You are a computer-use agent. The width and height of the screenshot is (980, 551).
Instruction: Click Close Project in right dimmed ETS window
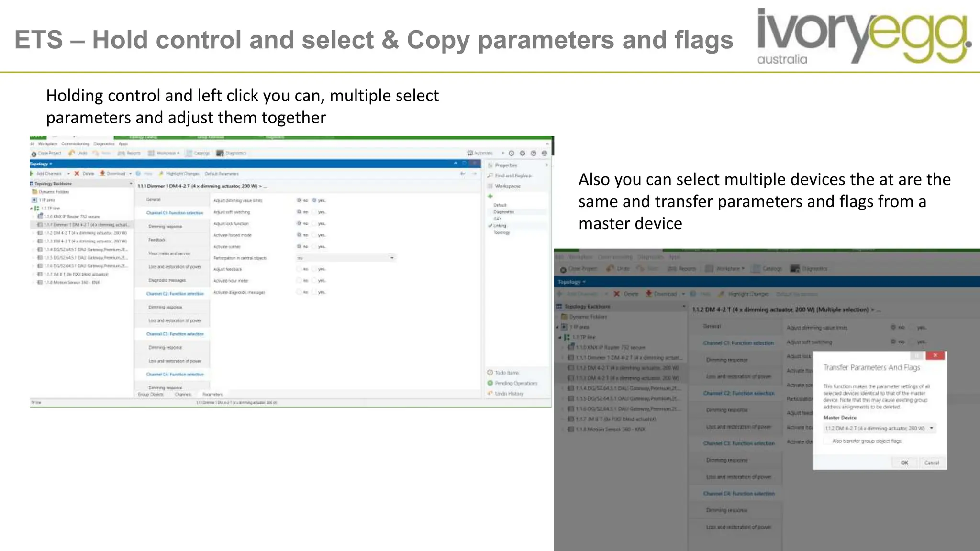tap(579, 269)
